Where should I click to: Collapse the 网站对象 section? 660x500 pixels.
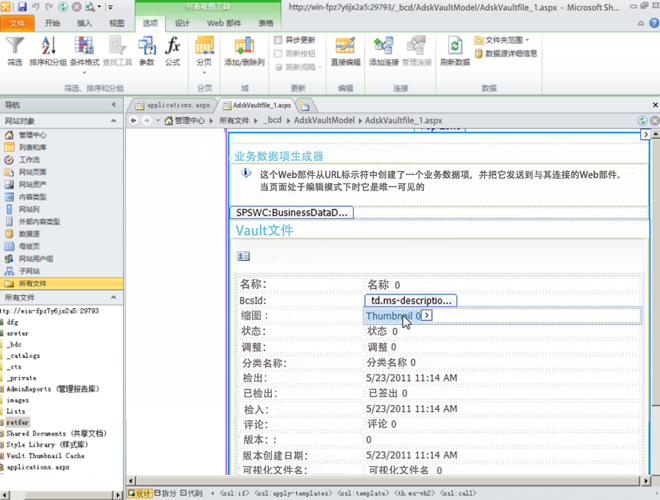click(114, 121)
